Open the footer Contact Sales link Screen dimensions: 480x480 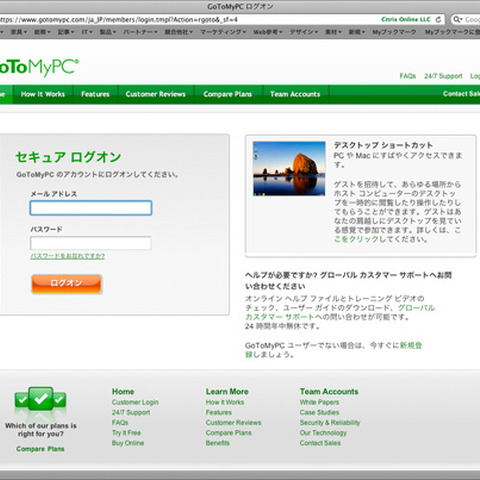[x=320, y=443]
